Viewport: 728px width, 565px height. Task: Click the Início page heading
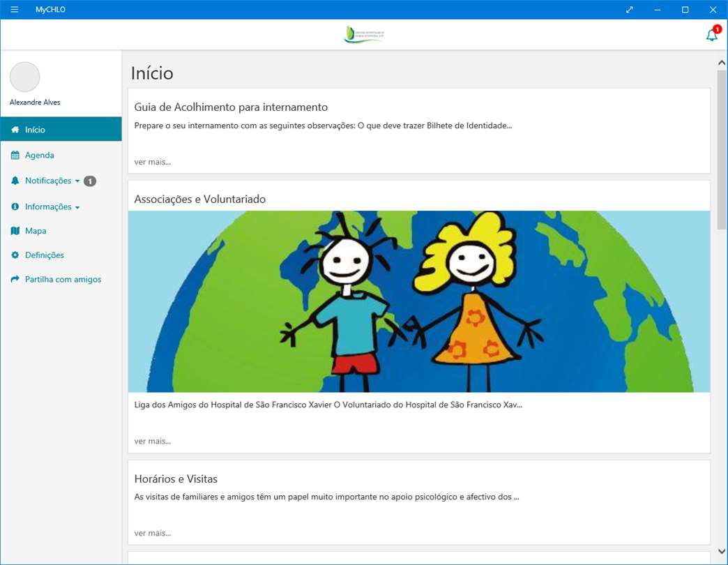point(152,73)
